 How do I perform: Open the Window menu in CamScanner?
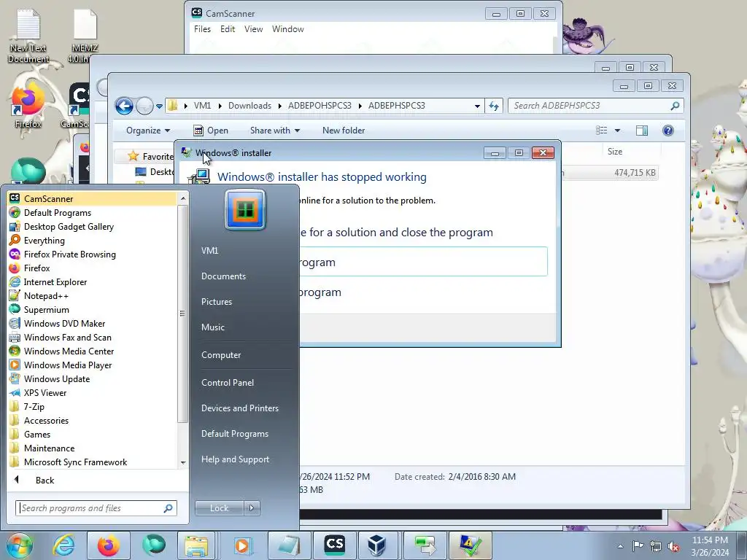point(287,29)
